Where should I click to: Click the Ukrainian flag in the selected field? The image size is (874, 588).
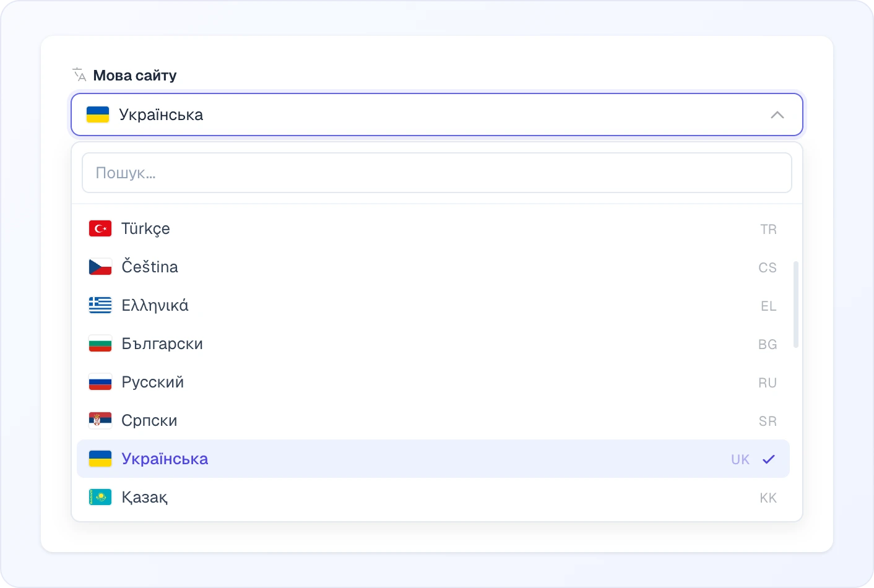click(x=98, y=115)
